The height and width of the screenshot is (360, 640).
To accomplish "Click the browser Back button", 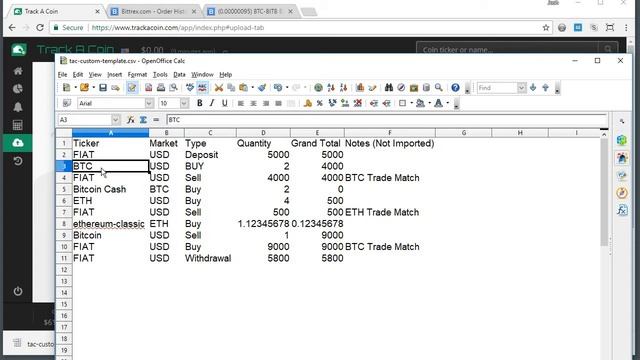I will point(12,28).
